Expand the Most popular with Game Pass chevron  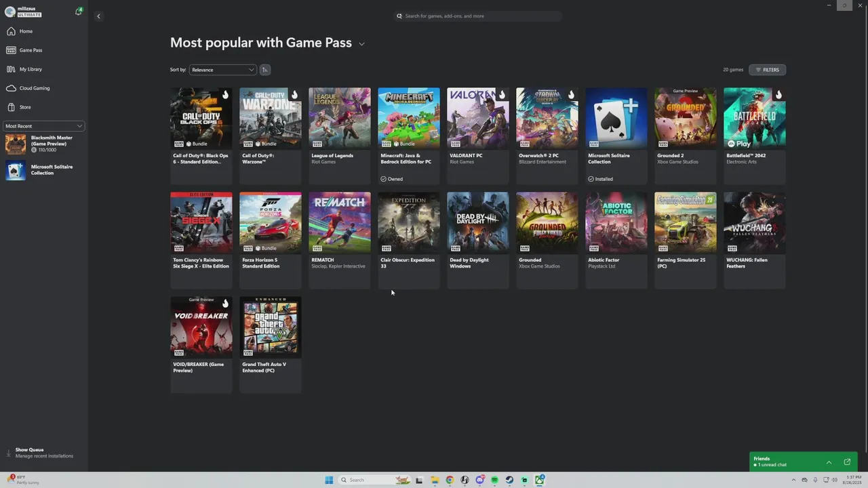click(361, 44)
